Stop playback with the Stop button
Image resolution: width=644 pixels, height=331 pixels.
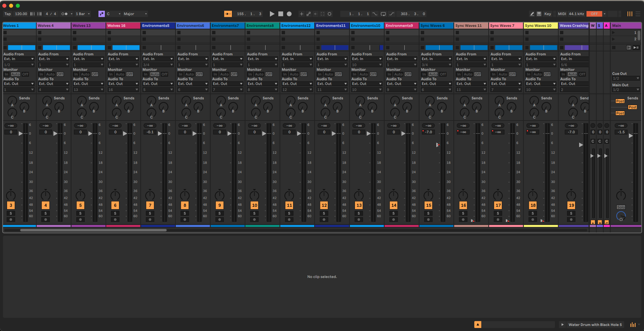coord(281,14)
